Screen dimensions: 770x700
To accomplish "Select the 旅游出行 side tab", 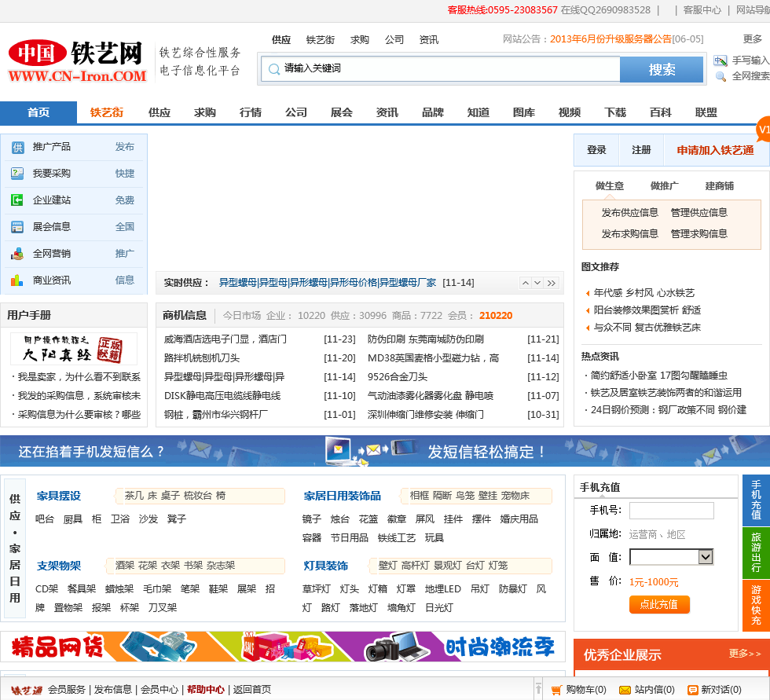I will click(756, 553).
